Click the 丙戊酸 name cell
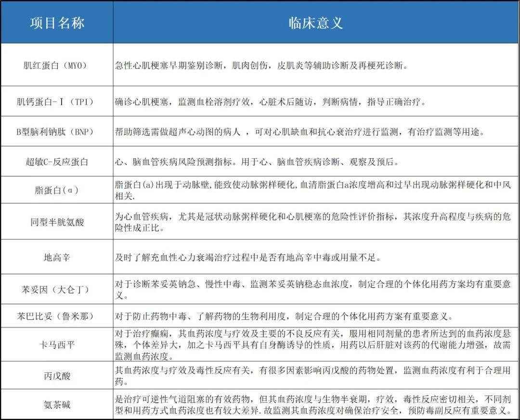 click(x=57, y=375)
